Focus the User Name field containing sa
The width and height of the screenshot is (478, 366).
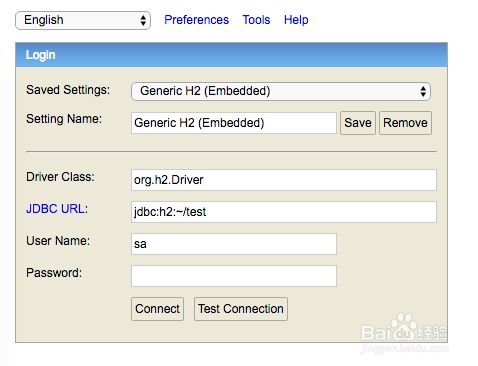(x=234, y=244)
